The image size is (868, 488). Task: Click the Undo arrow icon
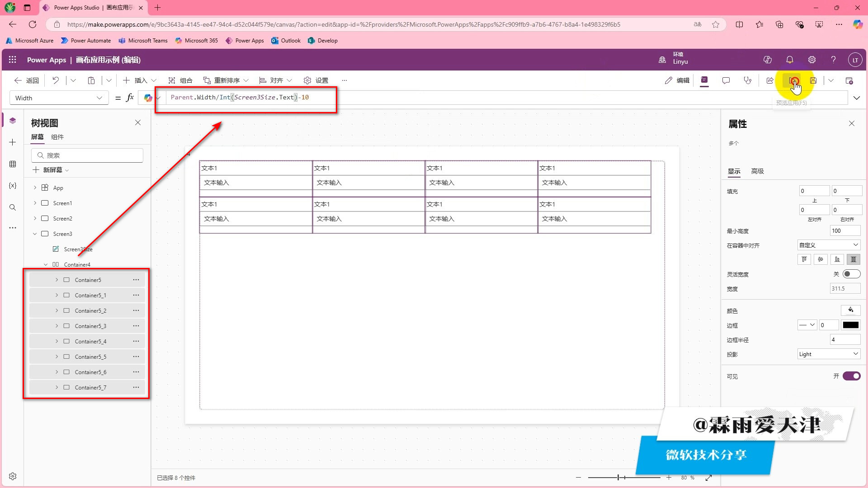[56, 80]
